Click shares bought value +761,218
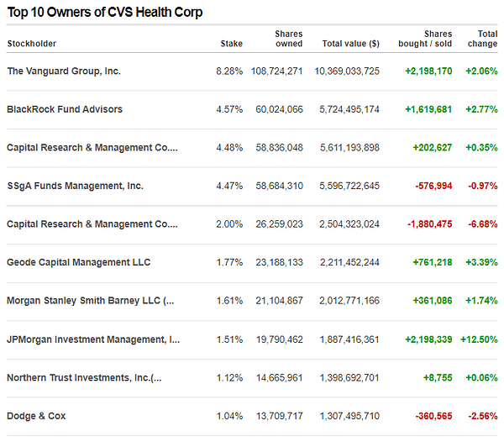The height and width of the screenshot is (447, 504). (433, 262)
